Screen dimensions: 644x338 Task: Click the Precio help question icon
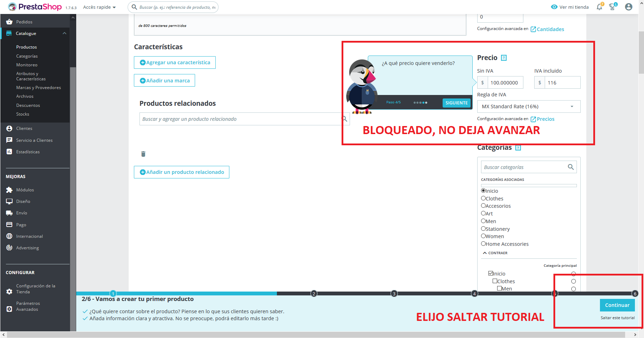point(504,58)
